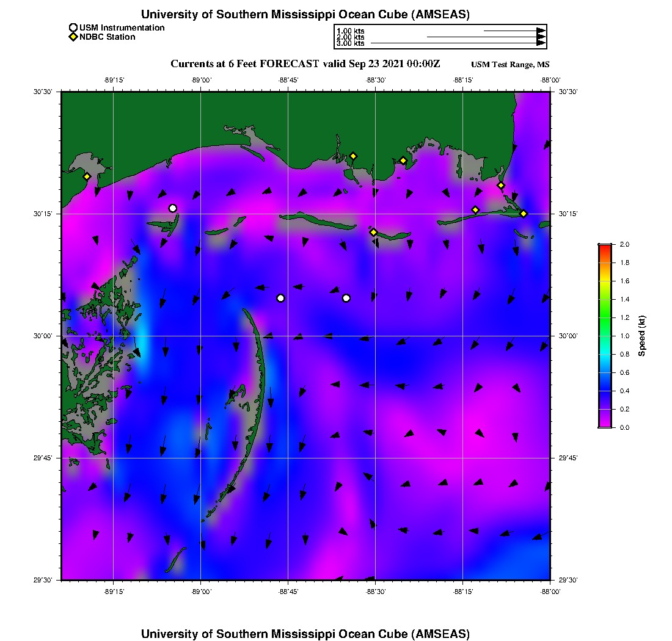Select the westernmost NDBC station diamond marker
Screen dimensions: 672x641
point(87,176)
